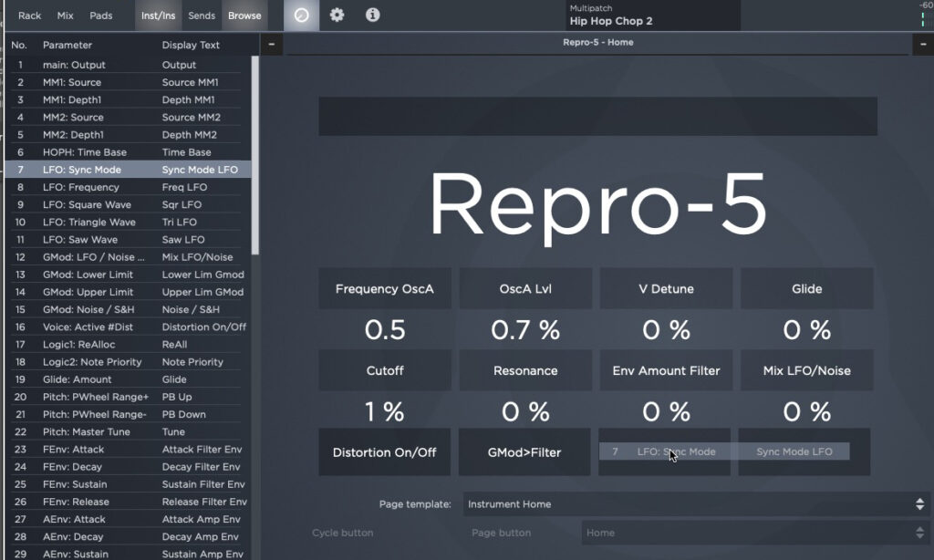Select parameter row GMod: Noise / S&H
The height and width of the screenshot is (560, 934).
click(x=128, y=309)
